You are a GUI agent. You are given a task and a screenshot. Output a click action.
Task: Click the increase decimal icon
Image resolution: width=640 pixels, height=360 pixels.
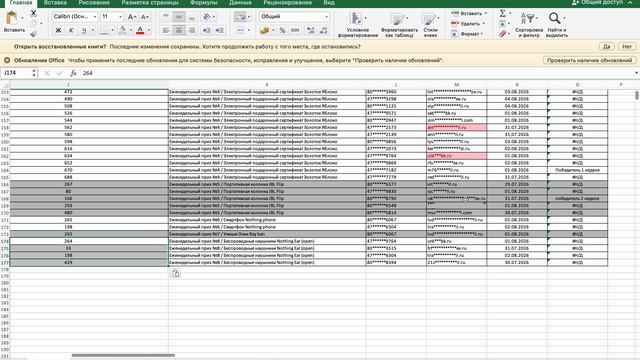click(310, 30)
